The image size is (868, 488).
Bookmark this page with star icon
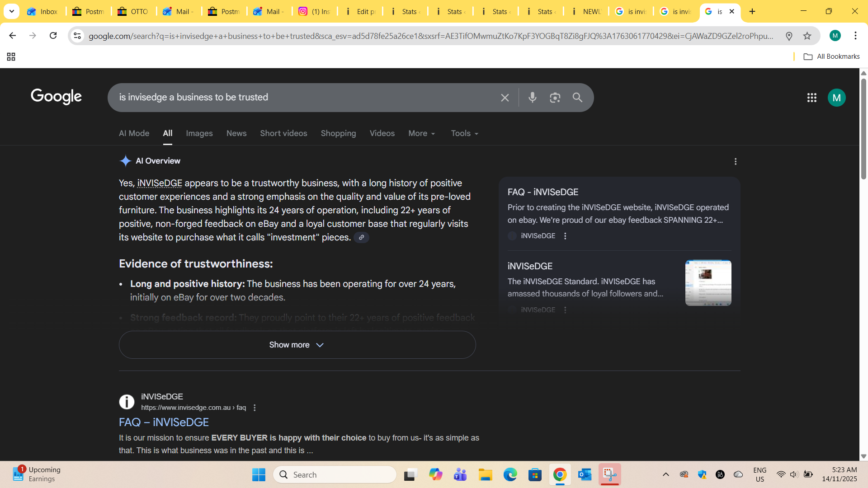807,36
